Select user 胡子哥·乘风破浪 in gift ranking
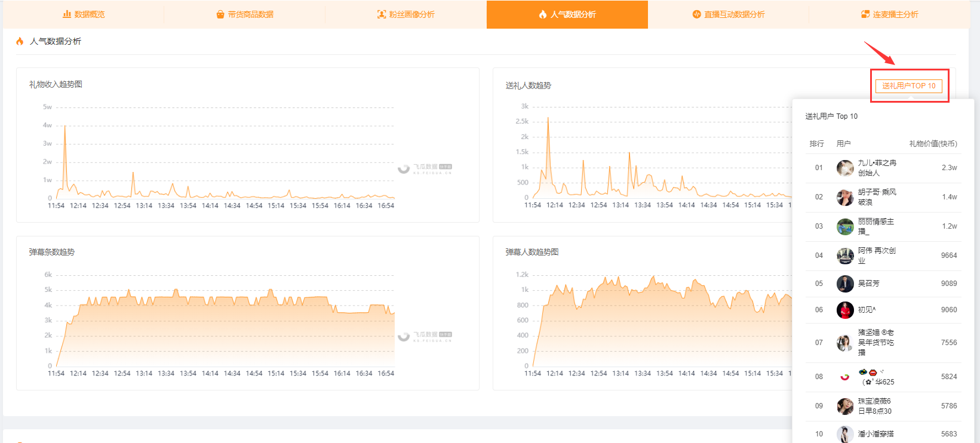The height and width of the screenshot is (443, 980). pos(877,197)
